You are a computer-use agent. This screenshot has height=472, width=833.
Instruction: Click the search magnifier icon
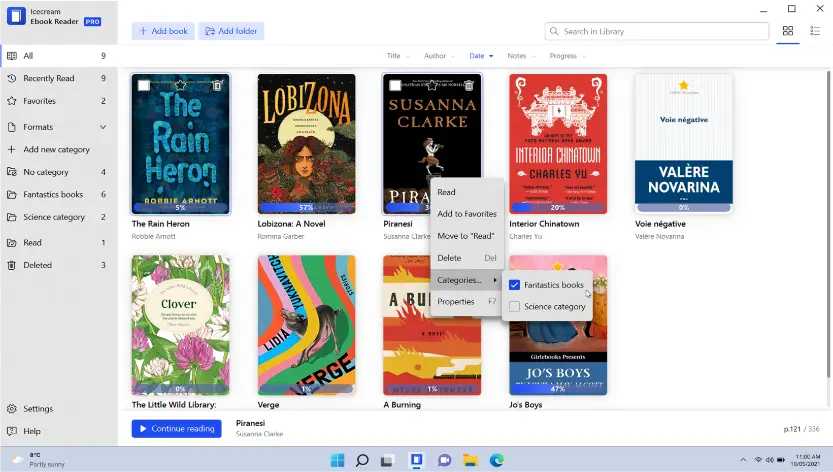(x=554, y=31)
